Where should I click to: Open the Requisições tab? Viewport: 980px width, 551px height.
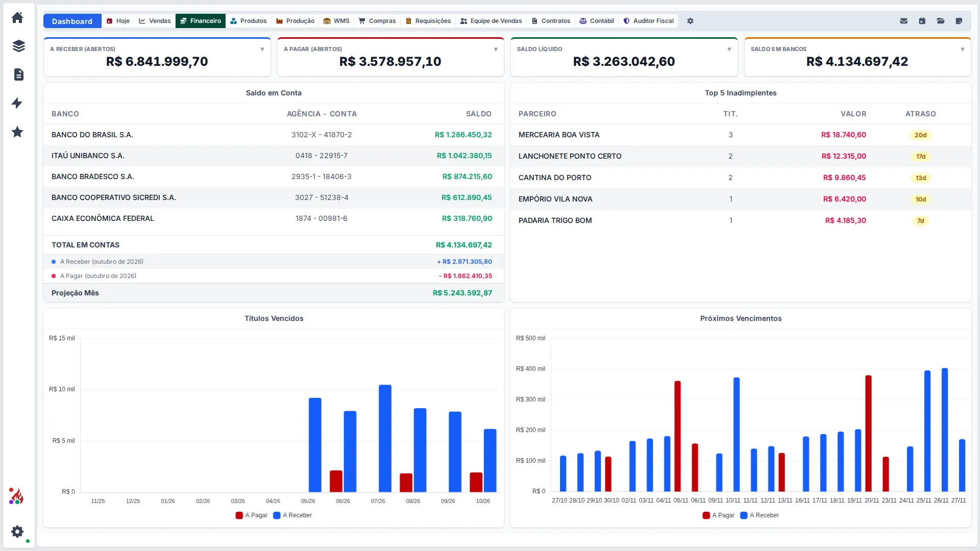pyautogui.click(x=428, y=21)
